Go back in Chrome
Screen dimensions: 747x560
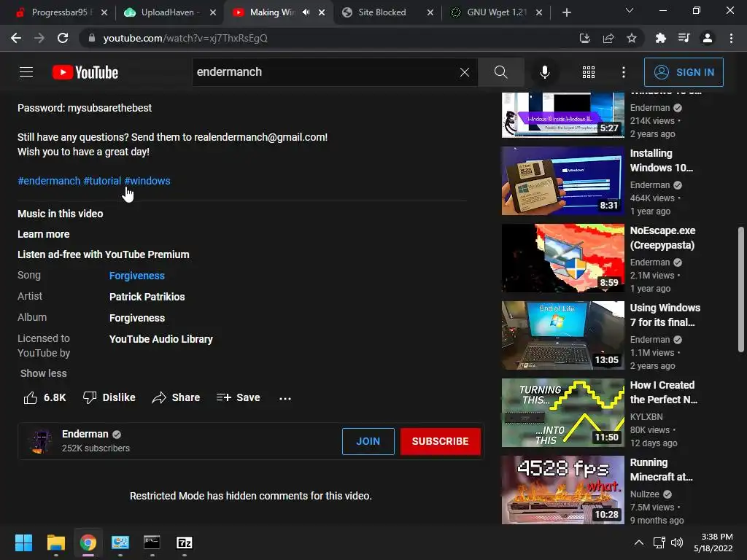[x=16, y=38]
